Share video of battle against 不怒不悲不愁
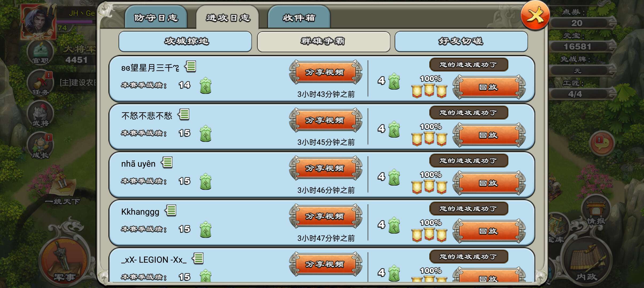644x288 pixels. tap(325, 120)
